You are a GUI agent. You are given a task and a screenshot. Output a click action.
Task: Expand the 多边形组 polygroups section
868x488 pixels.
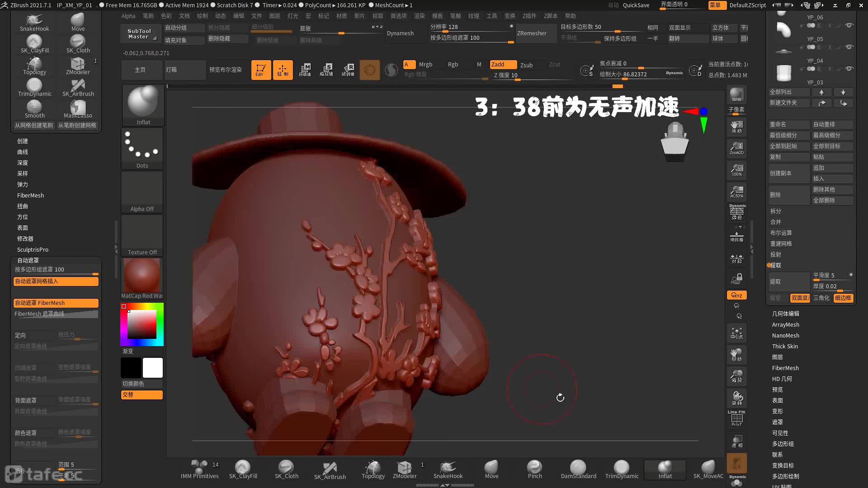(x=783, y=444)
